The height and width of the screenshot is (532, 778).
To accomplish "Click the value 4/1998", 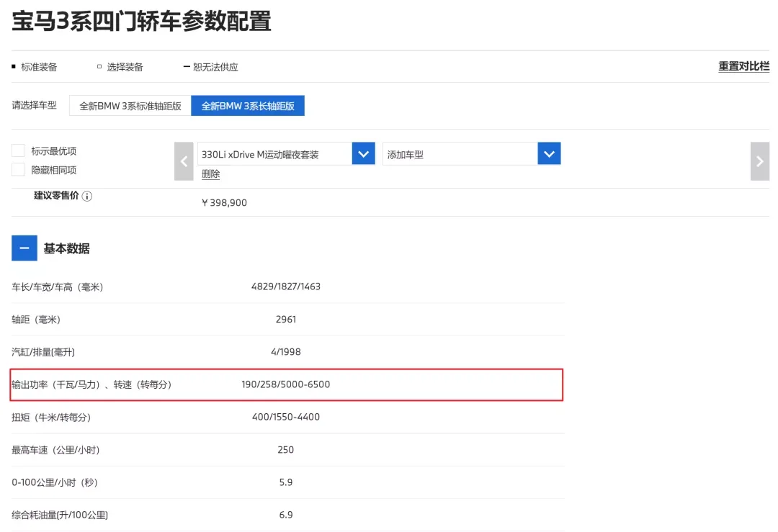I will tap(286, 352).
